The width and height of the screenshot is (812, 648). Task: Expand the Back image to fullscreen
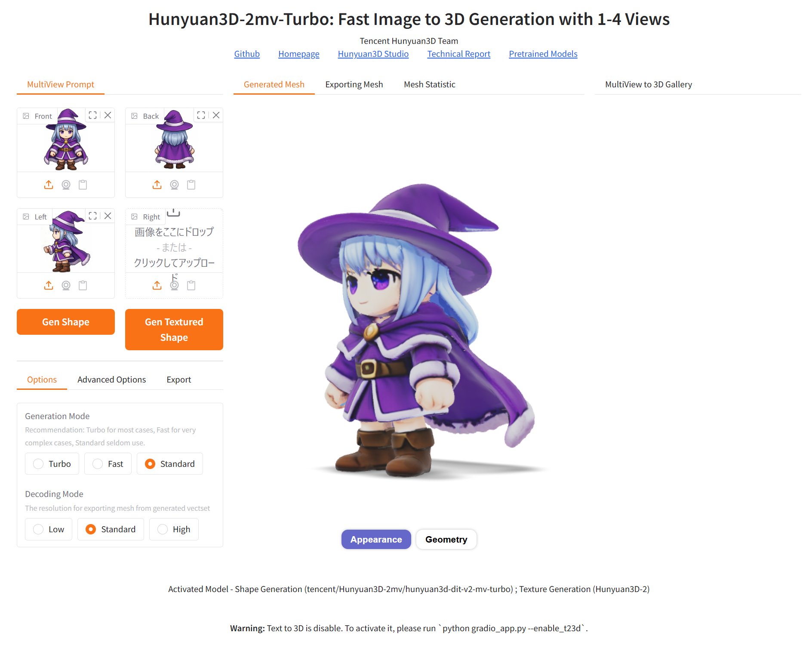point(200,115)
